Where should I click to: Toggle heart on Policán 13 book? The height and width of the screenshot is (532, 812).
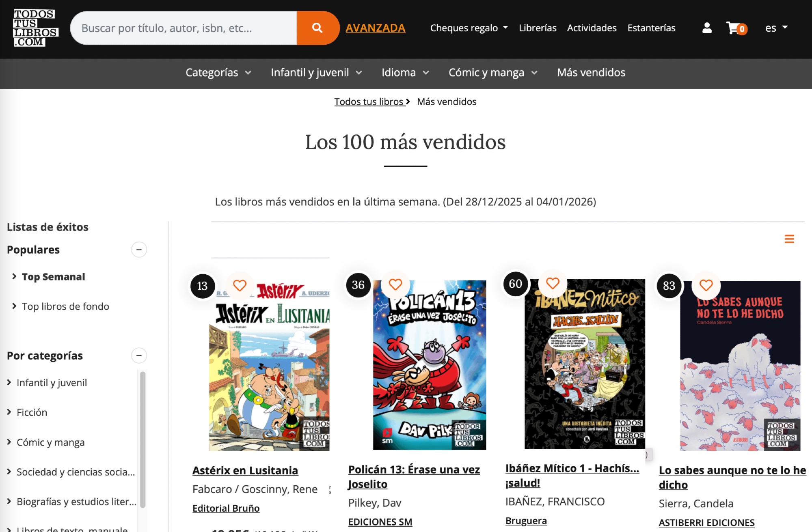pos(395,284)
